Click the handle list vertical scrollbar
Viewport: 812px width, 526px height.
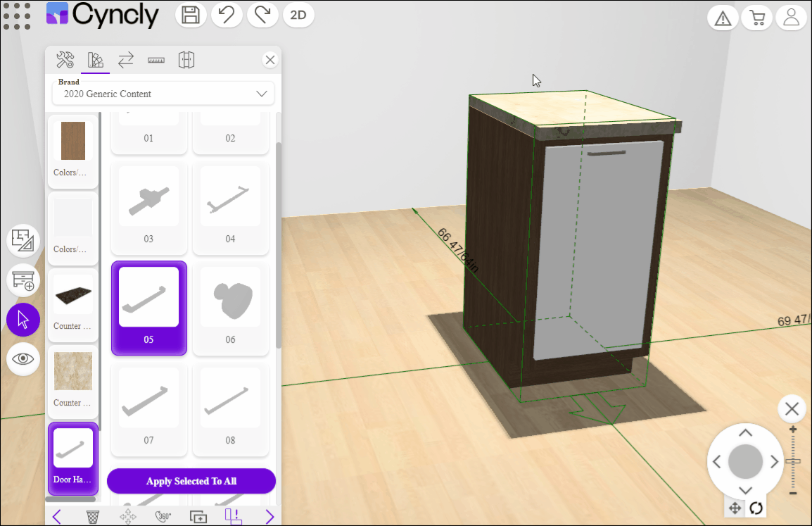(279, 245)
